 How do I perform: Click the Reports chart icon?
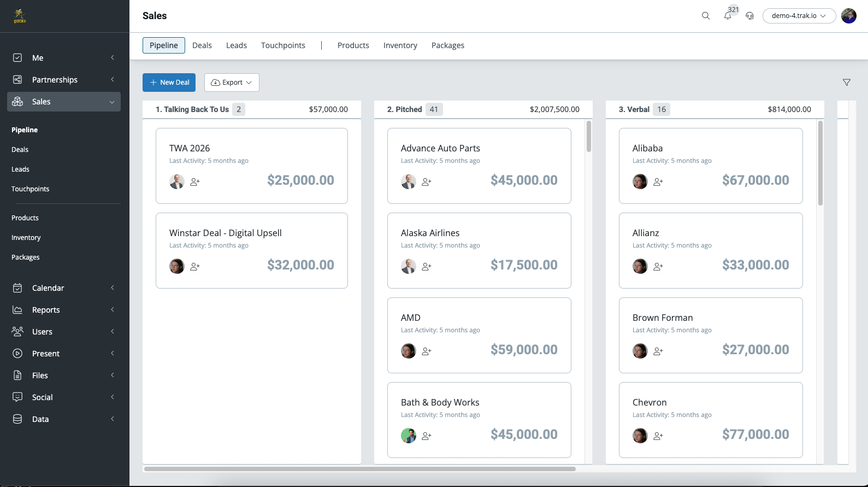click(x=17, y=310)
